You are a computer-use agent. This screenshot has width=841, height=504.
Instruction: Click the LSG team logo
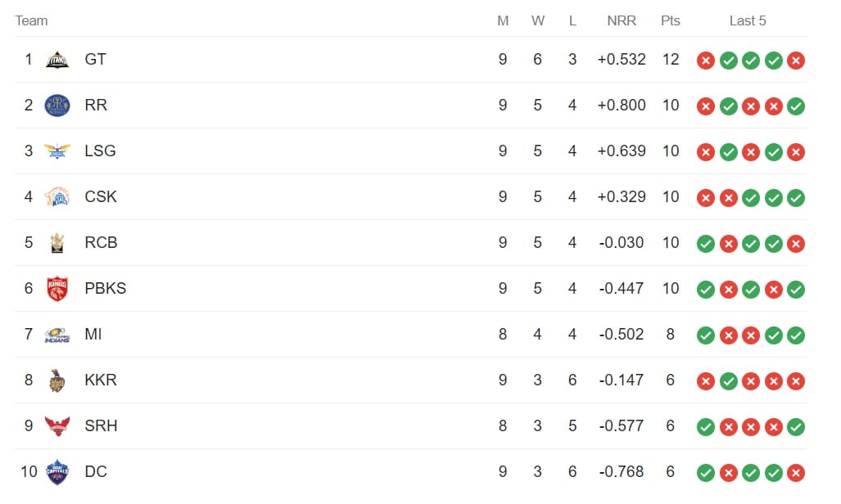pyautogui.click(x=57, y=151)
